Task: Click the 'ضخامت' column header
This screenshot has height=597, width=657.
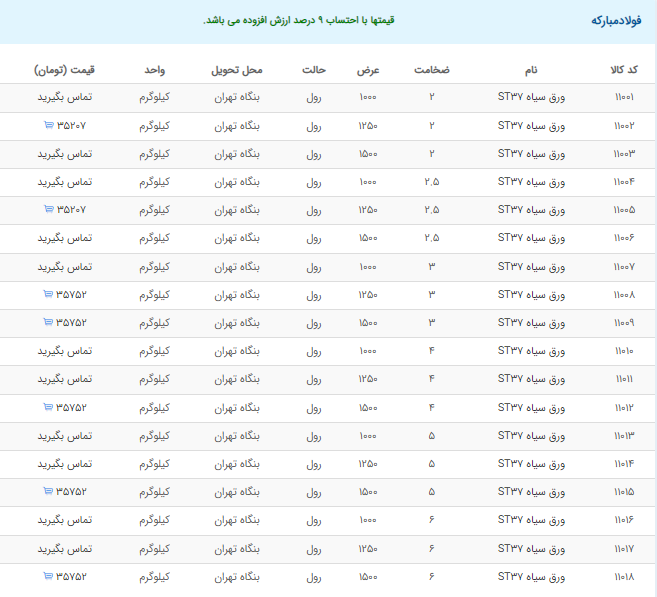Action: click(432, 70)
